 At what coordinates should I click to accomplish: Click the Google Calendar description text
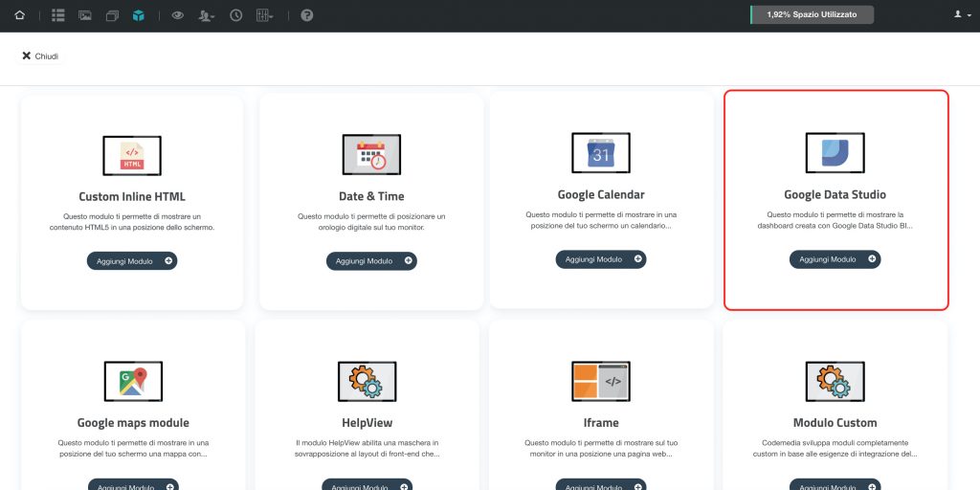point(601,220)
